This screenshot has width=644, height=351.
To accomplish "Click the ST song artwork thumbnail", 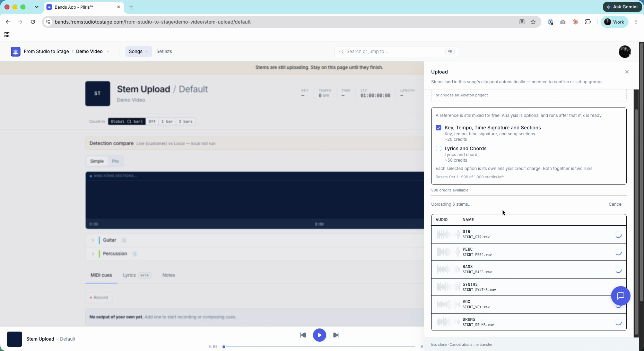I will 98,94.
